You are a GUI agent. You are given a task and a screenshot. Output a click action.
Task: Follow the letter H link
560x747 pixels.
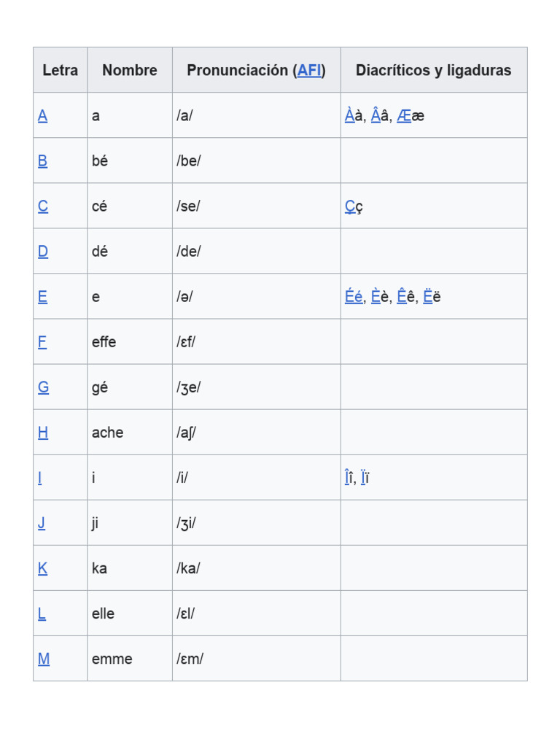pos(43,433)
